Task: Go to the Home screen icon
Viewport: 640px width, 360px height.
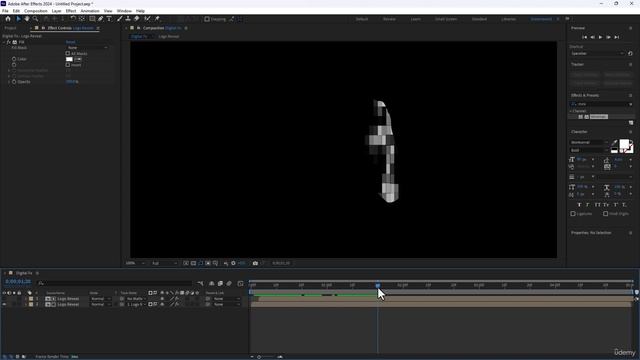Action: 8,19
